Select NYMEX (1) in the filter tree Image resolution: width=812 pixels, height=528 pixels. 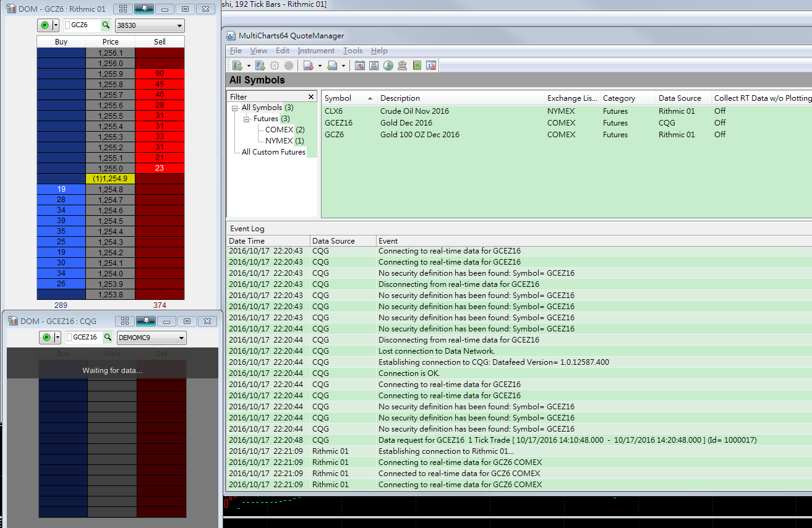284,141
